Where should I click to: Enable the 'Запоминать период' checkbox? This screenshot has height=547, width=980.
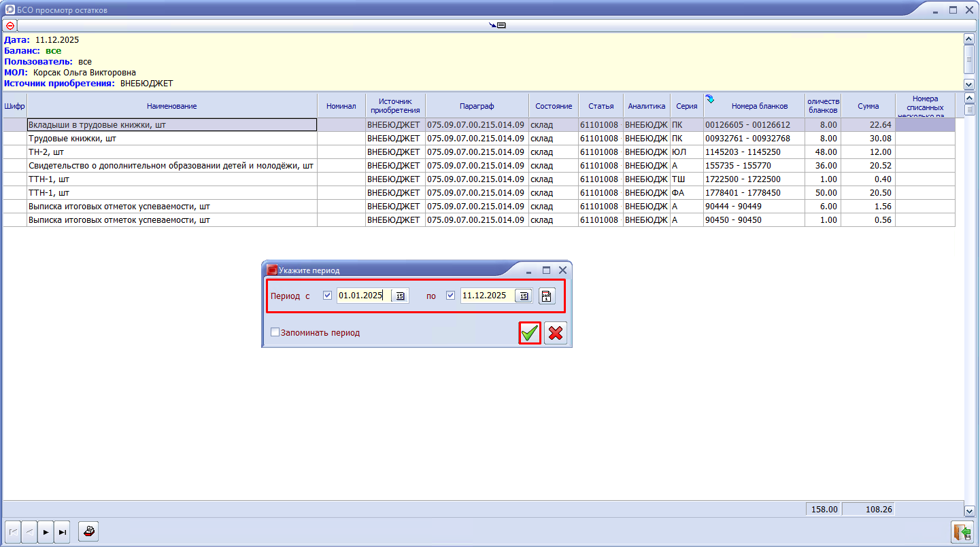pos(275,333)
